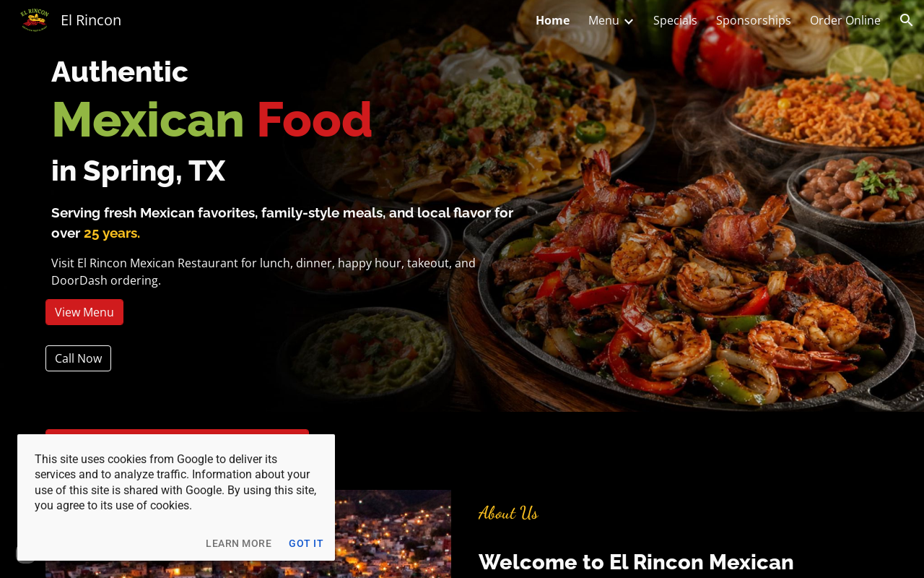Open the Menu nav item
Viewport: 924px width, 578px height.
(603, 20)
